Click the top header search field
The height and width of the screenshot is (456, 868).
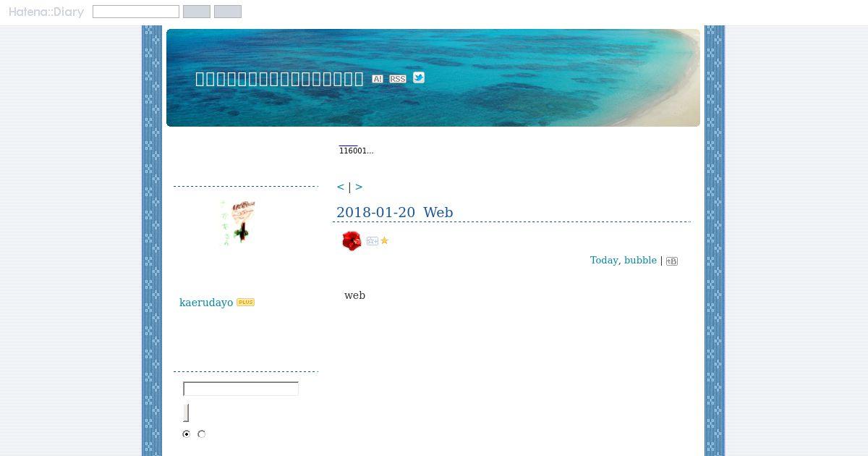(136, 12)
